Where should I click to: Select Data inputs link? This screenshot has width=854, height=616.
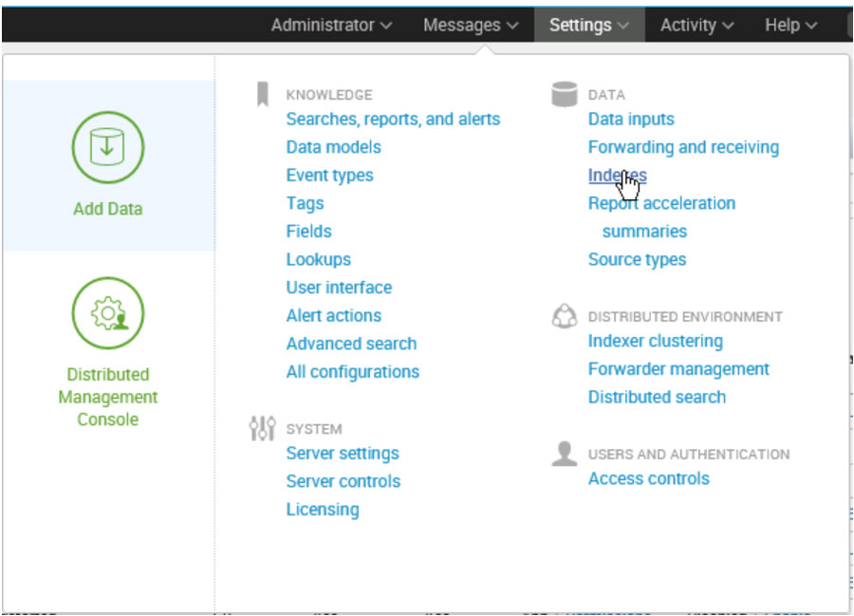pos(631,120)
